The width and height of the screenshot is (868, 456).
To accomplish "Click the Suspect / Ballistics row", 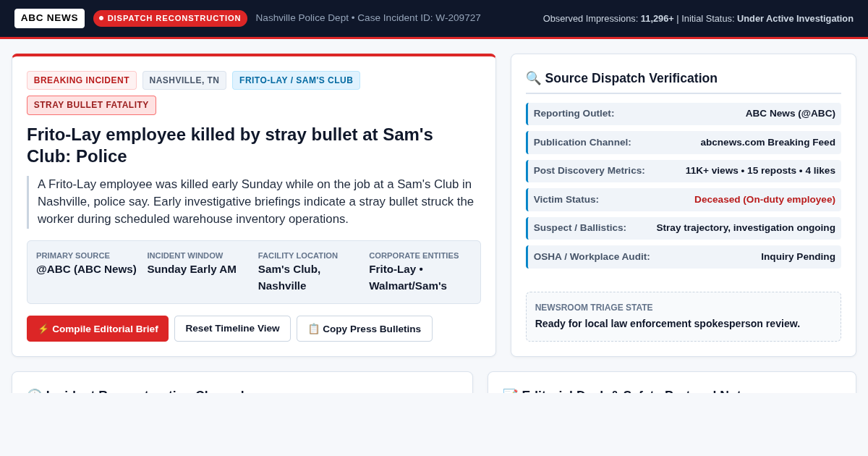I will pos(684,228).
